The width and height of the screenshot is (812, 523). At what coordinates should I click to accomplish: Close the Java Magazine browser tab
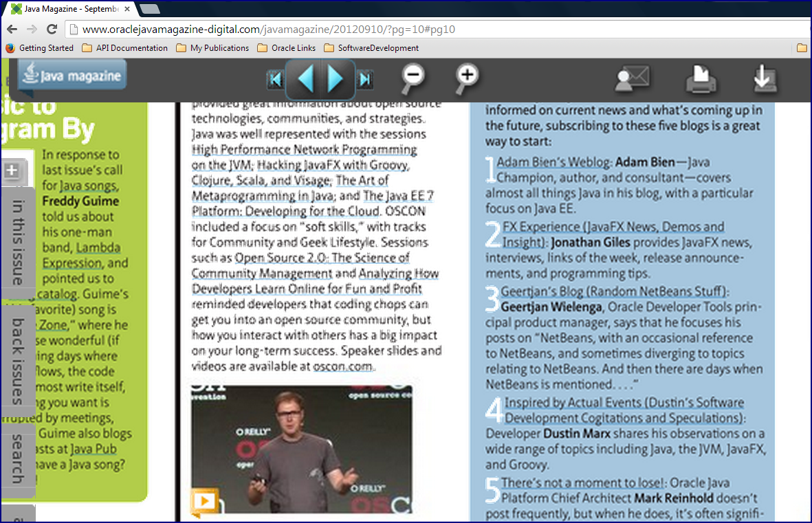[x=127, y=9]
